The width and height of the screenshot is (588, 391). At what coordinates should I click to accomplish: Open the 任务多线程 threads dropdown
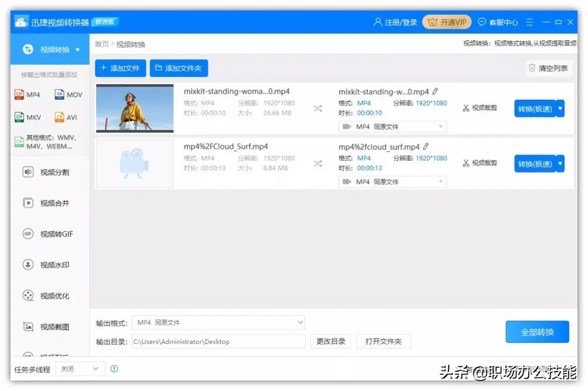coord(79,369)
